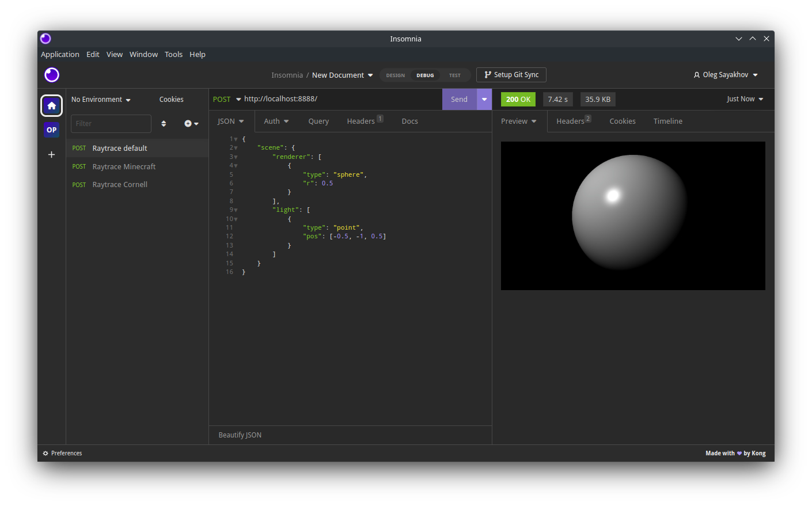Open the sort order icon beside filter

(x=164, y=124)
